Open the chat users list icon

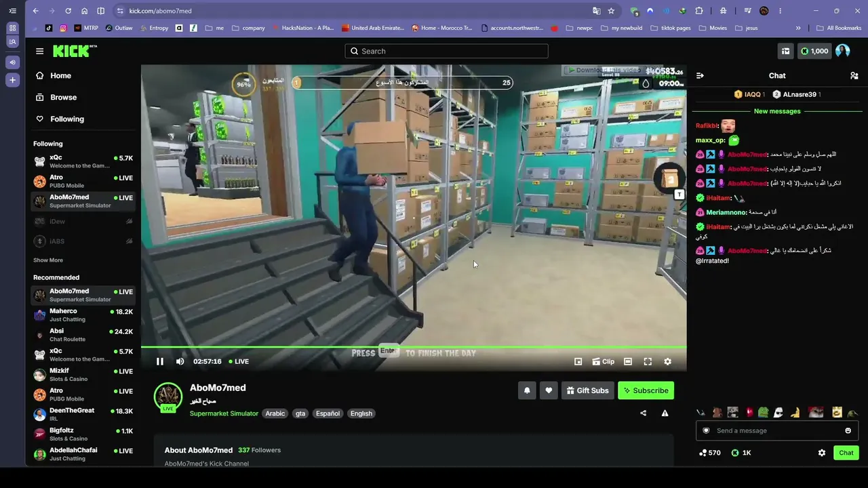click(x=854, y=76)
